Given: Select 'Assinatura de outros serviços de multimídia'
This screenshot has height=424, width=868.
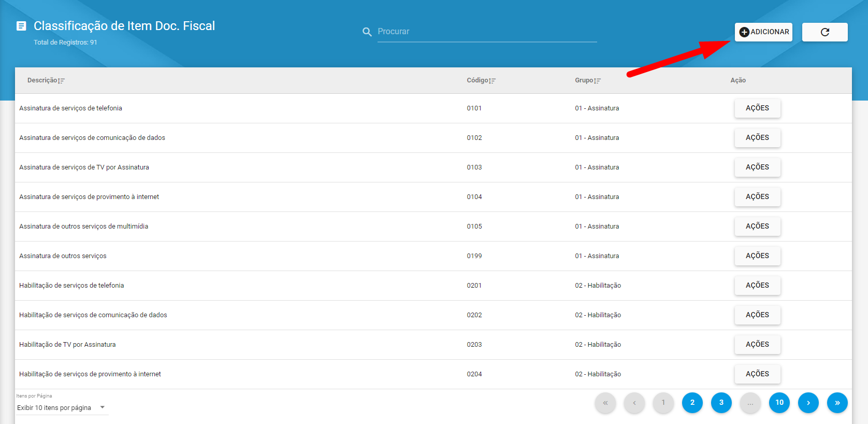Looking at the screenshot, I should (83, 227).
